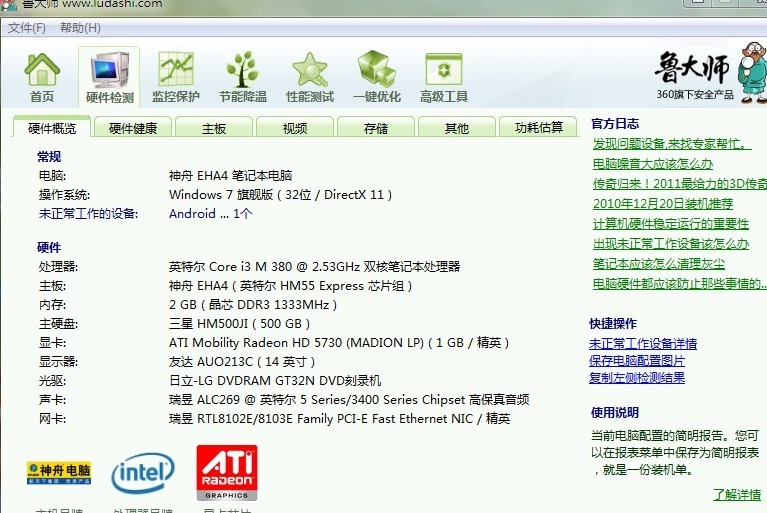Viewport: 767px width, 513px height.
Task: Click the 使用说明 section heading
Action: click(614, 413)
